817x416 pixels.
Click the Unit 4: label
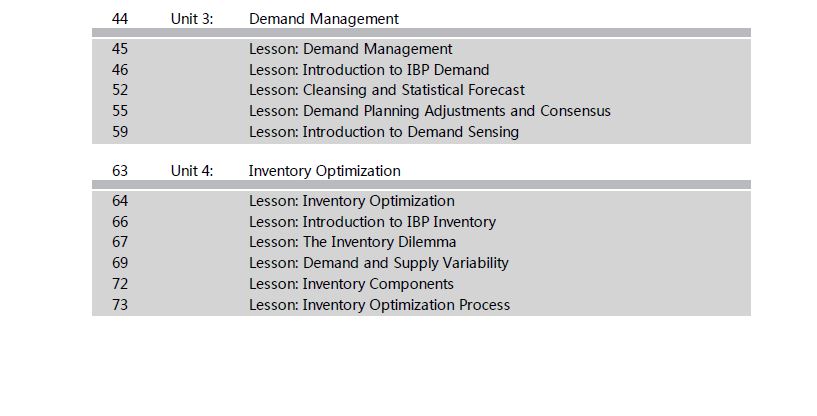(192, 172)
